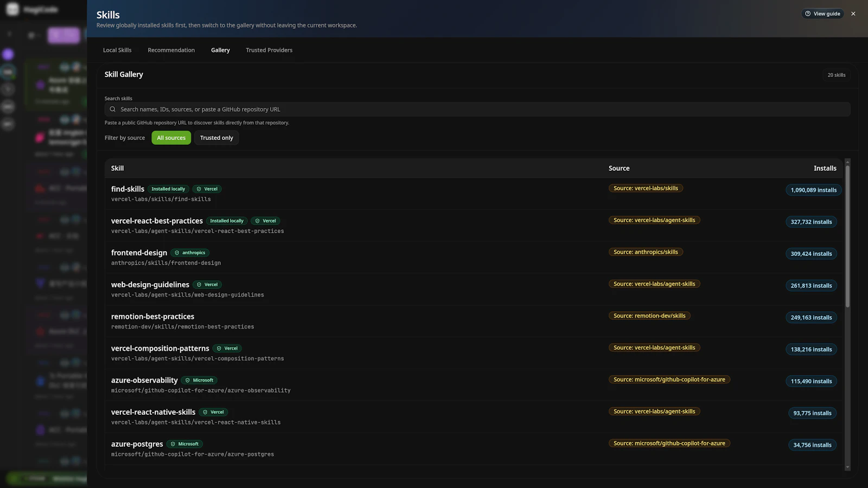
Task: Click the Microsoft badge on azure-observability
Action: click(x=199, y=380)
